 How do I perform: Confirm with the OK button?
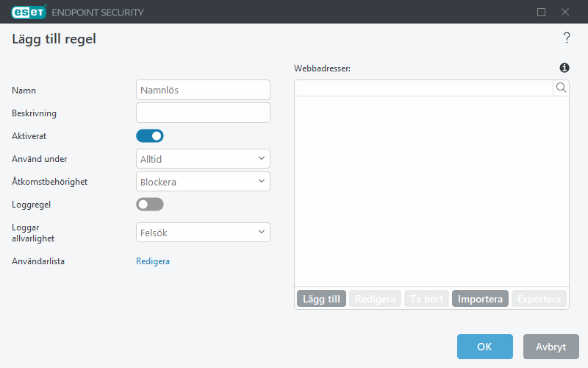point(485,347)
